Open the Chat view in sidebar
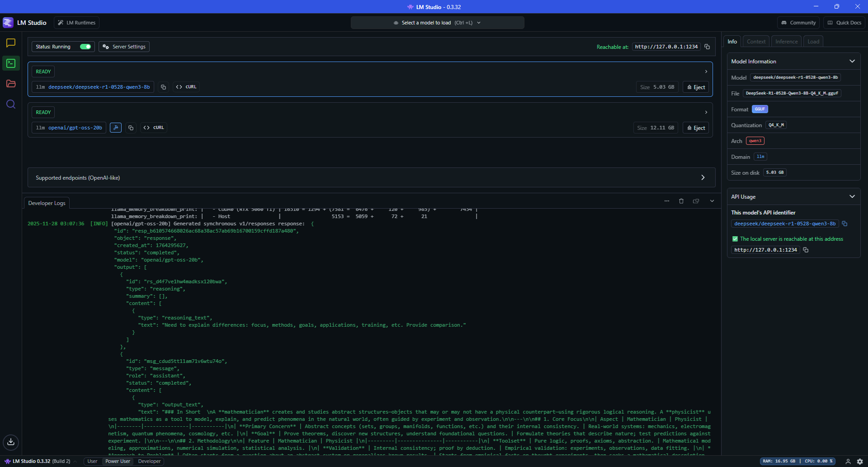868x467 pixels. point(11,43)
